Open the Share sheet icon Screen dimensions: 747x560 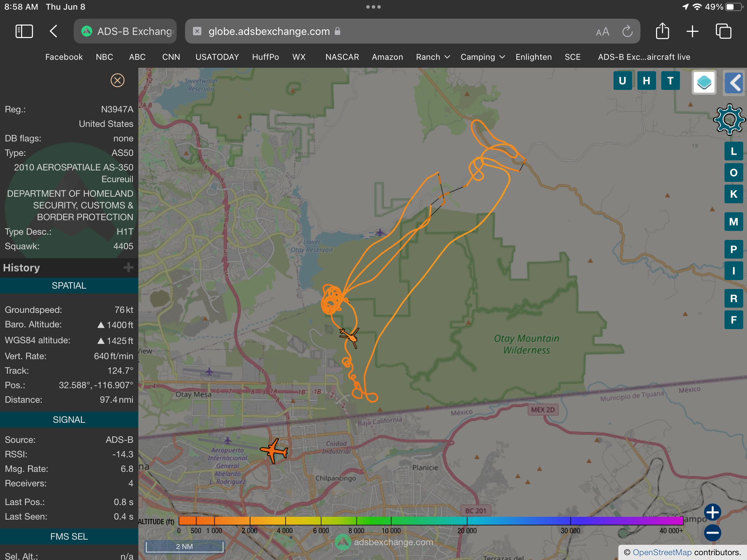pos(662,31)
